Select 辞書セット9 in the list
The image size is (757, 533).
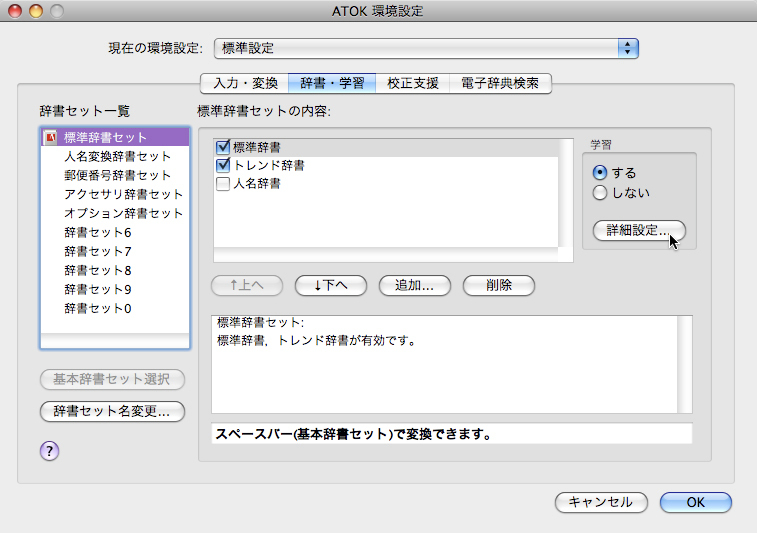point(115,289)
